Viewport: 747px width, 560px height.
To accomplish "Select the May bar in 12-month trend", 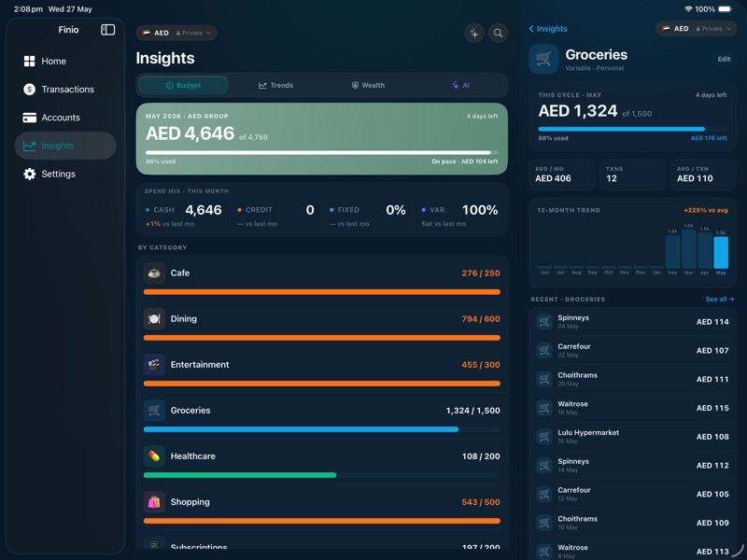I will [x=721, y=252].
